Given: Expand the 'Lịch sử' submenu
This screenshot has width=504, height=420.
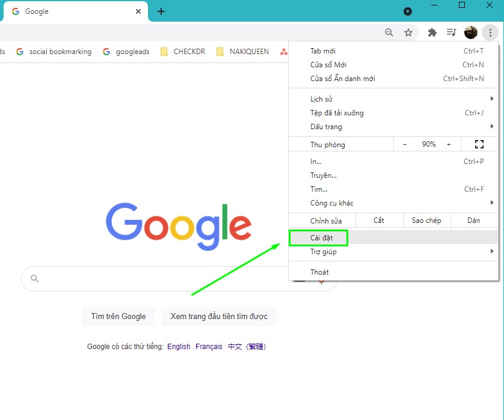Looking at the screenshot, I should (393, 99).
